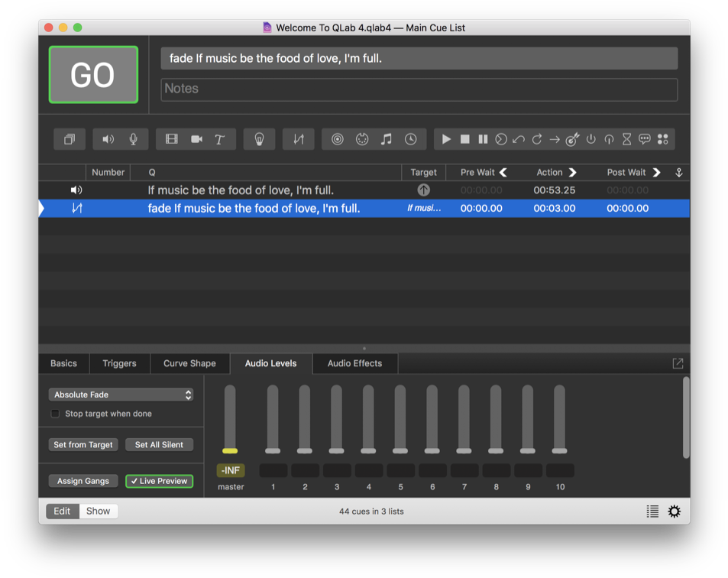Add a Video cue with filmstrip icon
Viewport: 728px width, 578px height.
(x=171, y=139)
